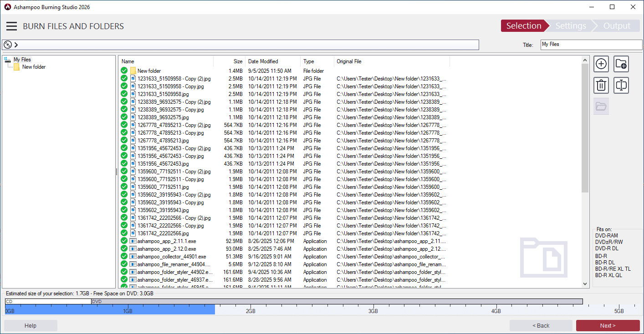
Task: Switch to the Settings step tab
Action: point(571,26)
